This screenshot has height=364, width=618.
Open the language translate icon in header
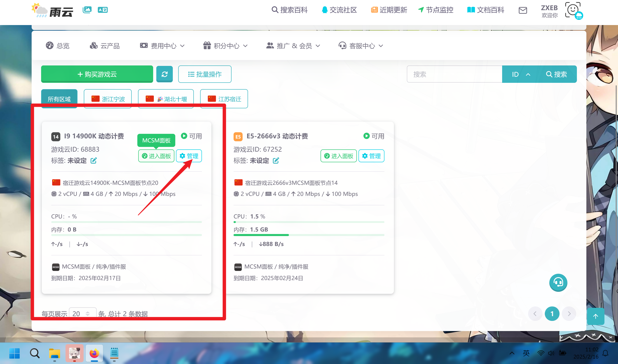(x=103, y=10)
